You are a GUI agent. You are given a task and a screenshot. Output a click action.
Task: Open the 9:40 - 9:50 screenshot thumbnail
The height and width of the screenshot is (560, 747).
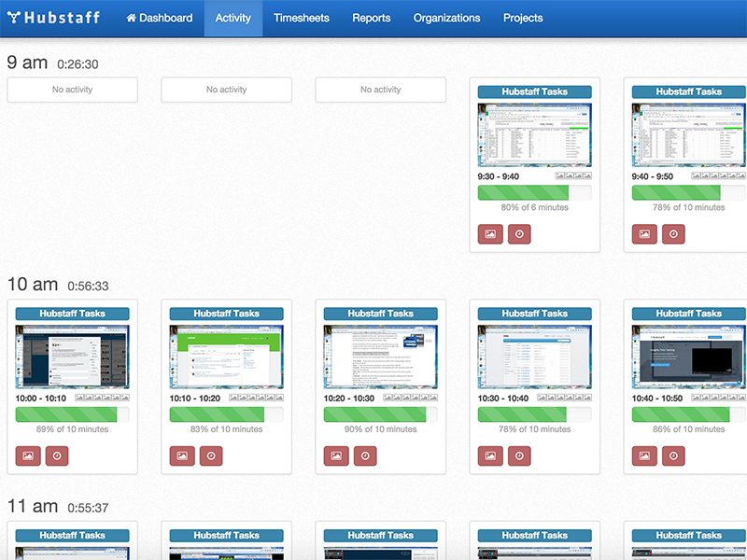tap(689, 135)
